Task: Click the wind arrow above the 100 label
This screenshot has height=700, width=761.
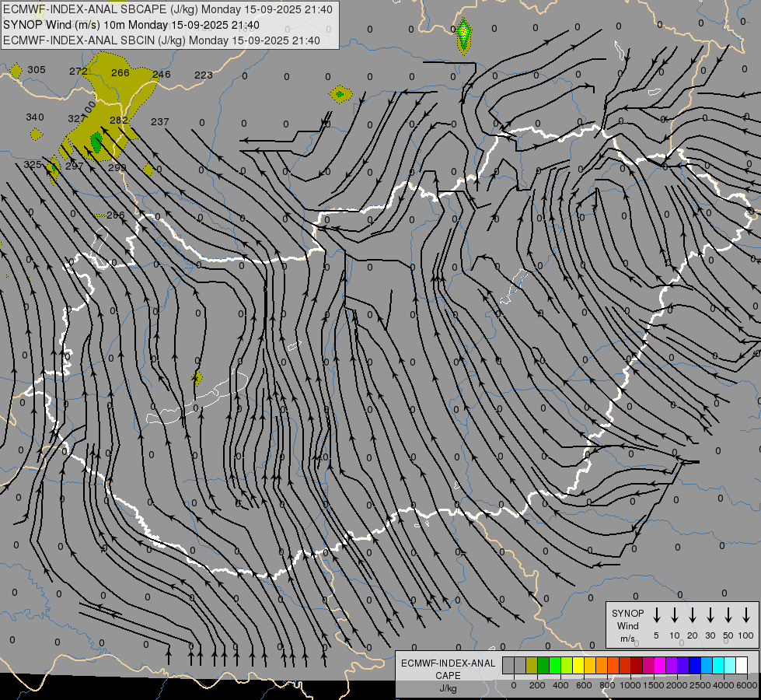Action: pos(746,615)
